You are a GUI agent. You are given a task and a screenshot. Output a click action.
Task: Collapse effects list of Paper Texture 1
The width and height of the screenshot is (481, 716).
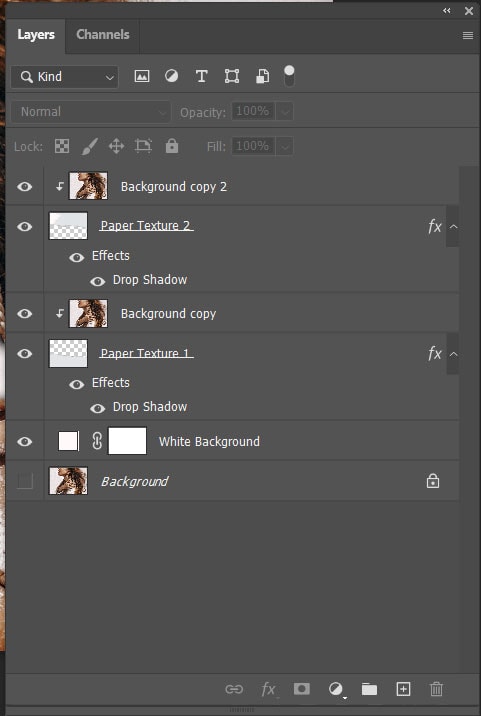tap(453, 354)
